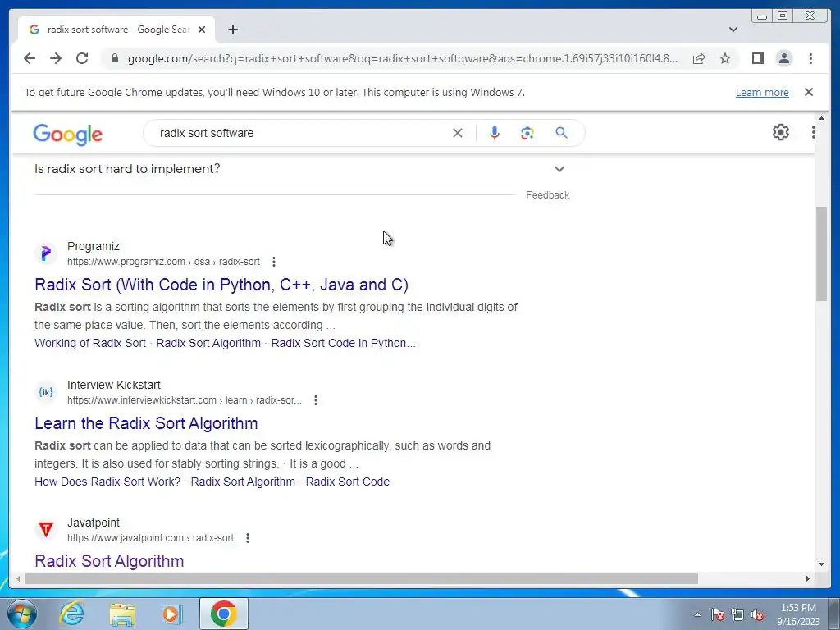Image resolution: width=840 pixels, height=630 pixels.
Task: Open more options for Interview Kickstart result
Action: coord(316,400)
